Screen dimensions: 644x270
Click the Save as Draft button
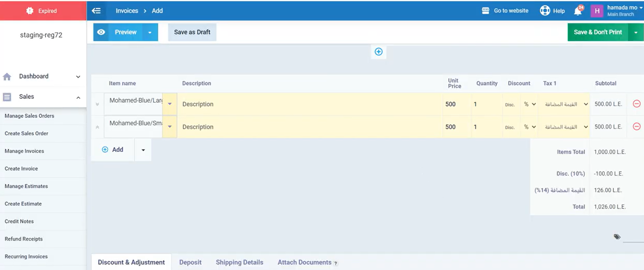pyautogui.click(x=192, y=32)
